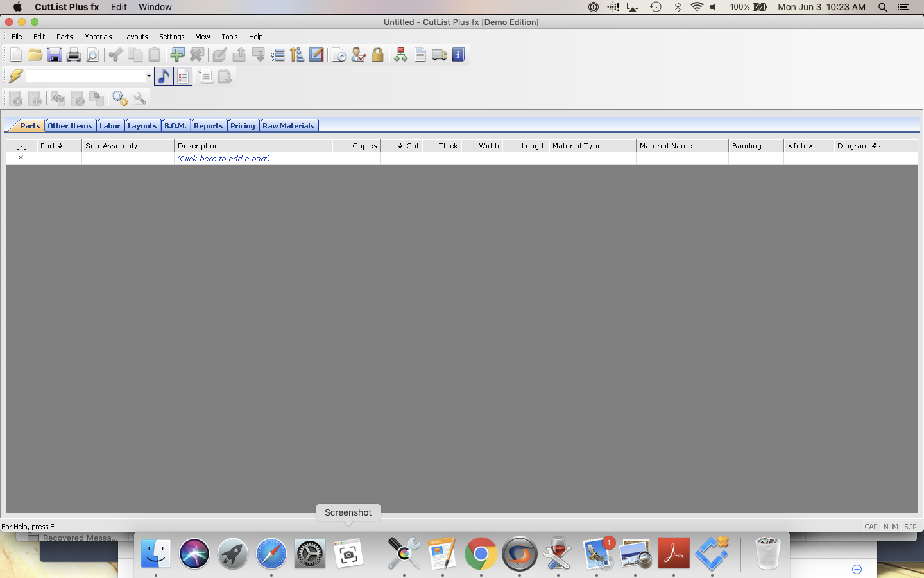Move item up with the up arrow icon

[x=239, y=55]
